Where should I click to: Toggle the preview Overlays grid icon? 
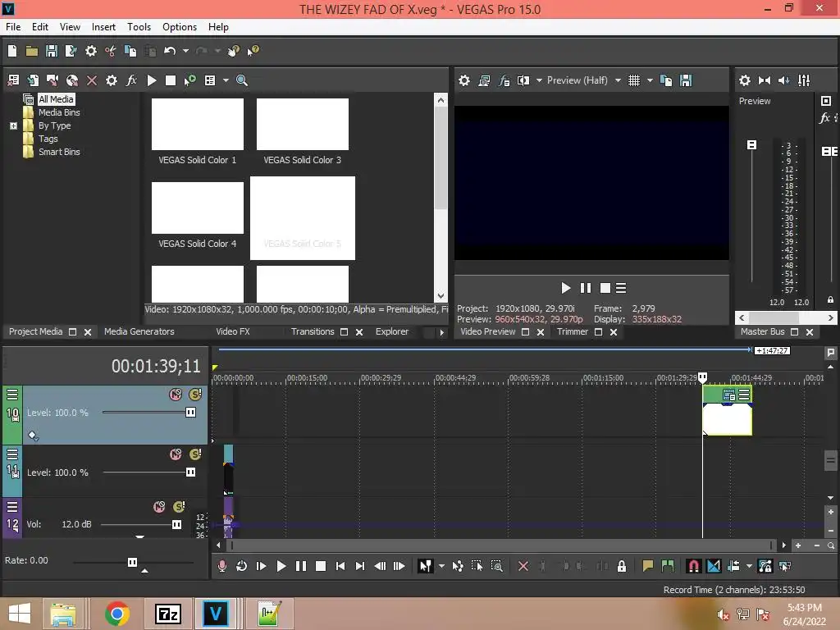pyautogui.click(x=634, y=80)
